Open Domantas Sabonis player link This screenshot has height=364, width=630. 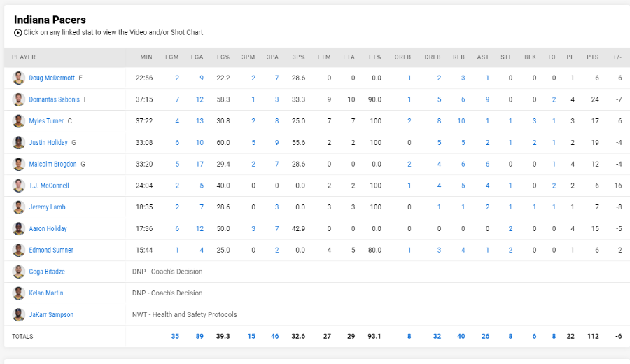54,99
